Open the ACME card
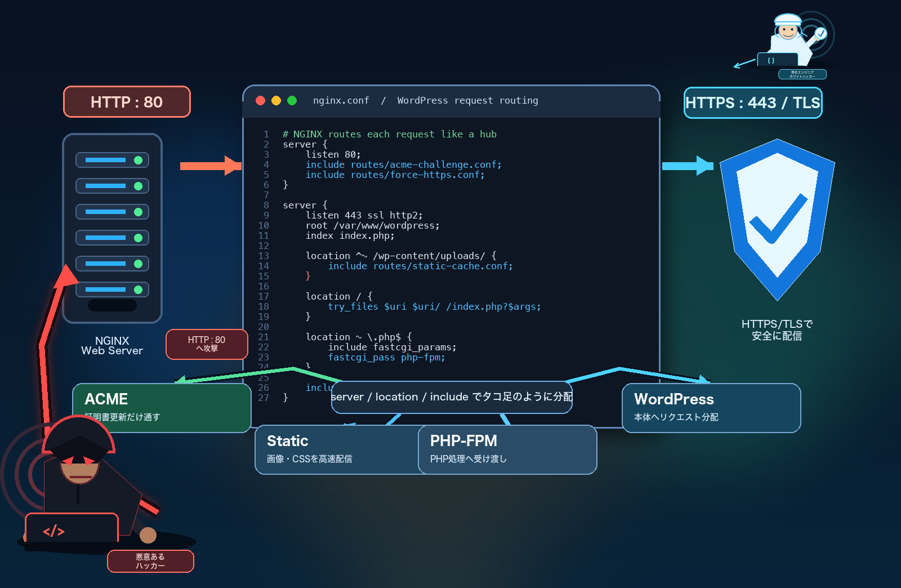Screen dimensions: 901x588 (x=162, y=408)
